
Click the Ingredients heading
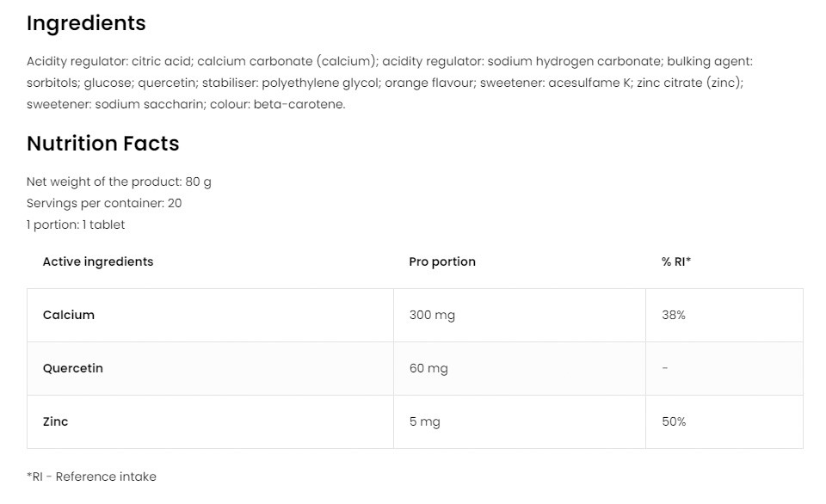click(x=86, y=23)
